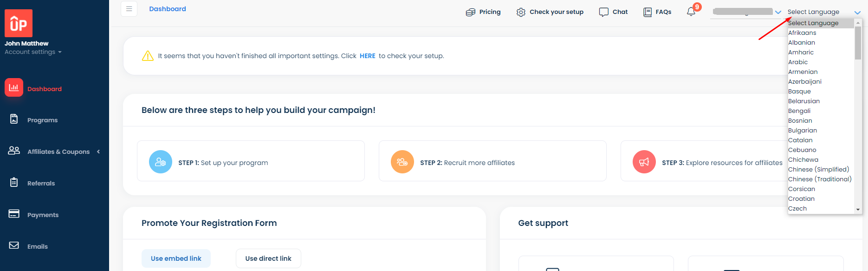The width and height of the screenshot is (868, 271).
Task: Choose Chinese (Simplified) from language list
Action: pyautogui.click(x=818, y=170)
